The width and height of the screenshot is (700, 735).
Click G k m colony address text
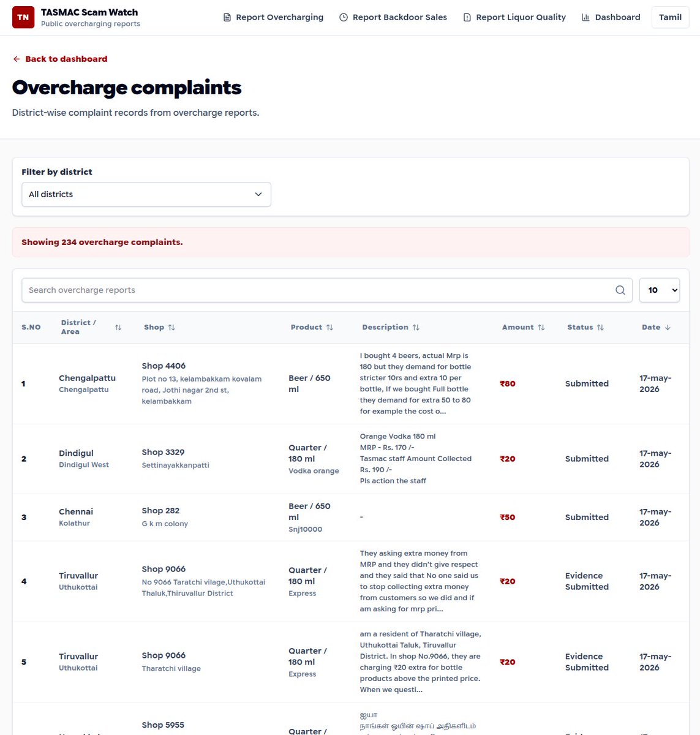[165, 524]
